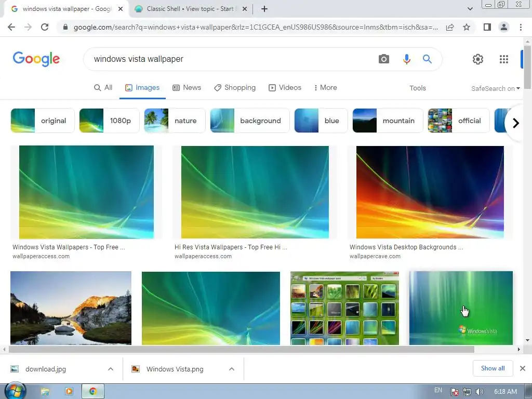Image resolution: width=532 pixels, height=399 pixels.
Task: Open the Google apps grid
Action: pyautogui.click(x=504, y=59)
